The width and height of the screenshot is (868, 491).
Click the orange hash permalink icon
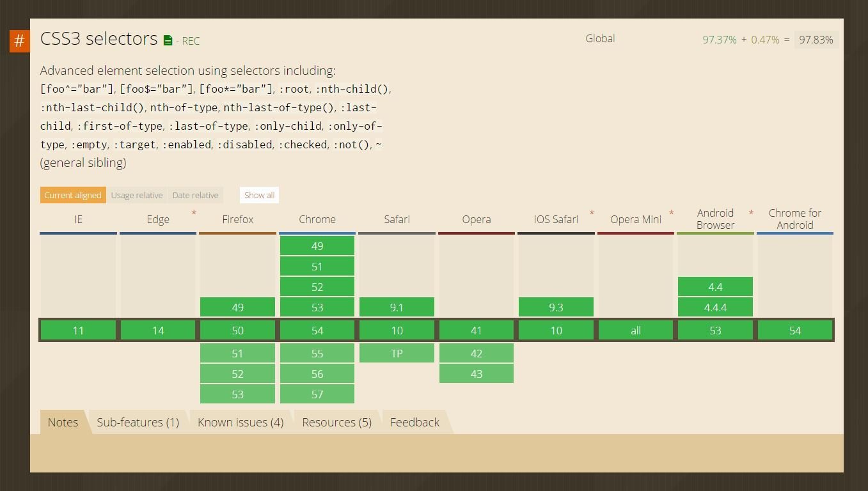point(19,41)
